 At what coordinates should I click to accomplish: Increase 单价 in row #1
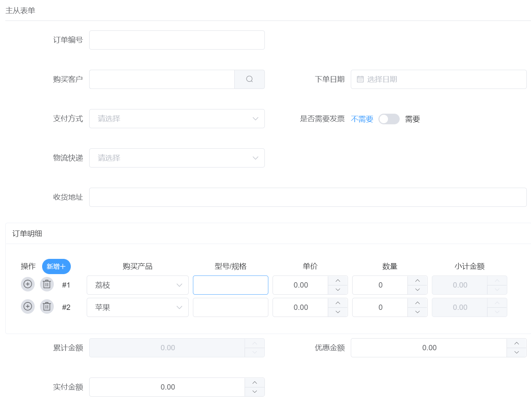click(338, 280)
